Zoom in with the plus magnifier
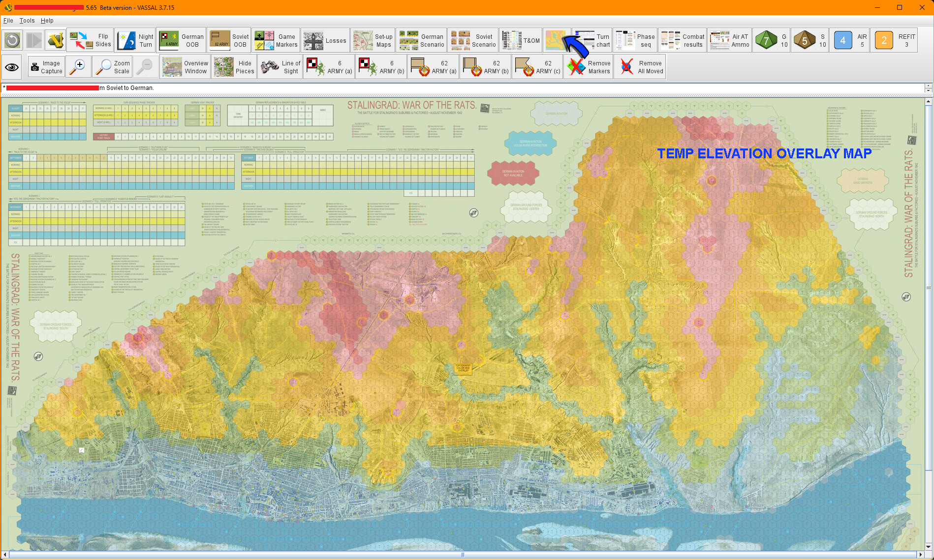 click(x=78, y=67)
